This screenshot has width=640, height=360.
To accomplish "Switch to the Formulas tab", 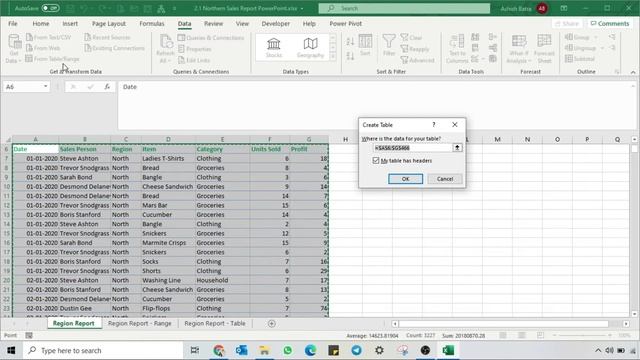I will [151, 24].
